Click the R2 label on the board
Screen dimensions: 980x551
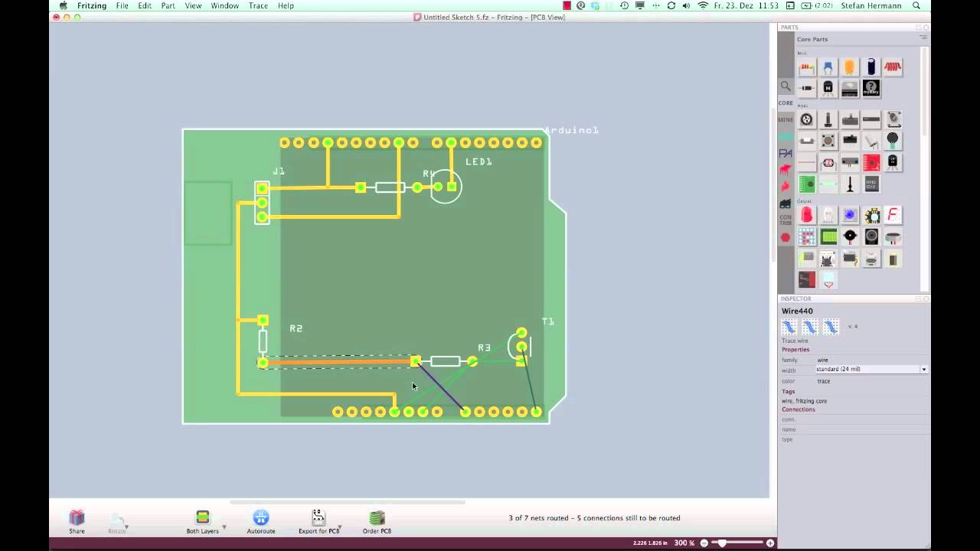click(x=296, y=328)
